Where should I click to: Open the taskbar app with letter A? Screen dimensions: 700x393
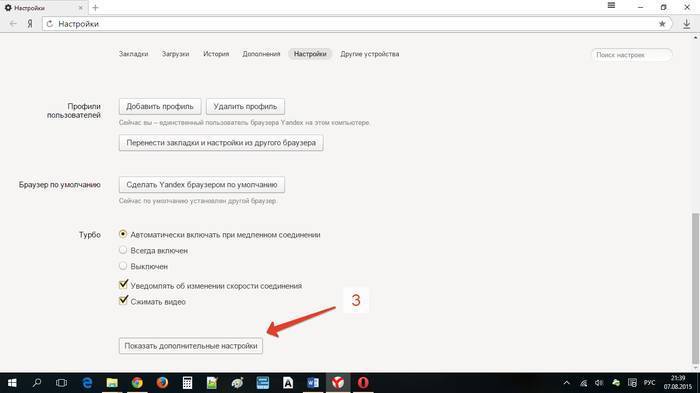click(288, 383)
